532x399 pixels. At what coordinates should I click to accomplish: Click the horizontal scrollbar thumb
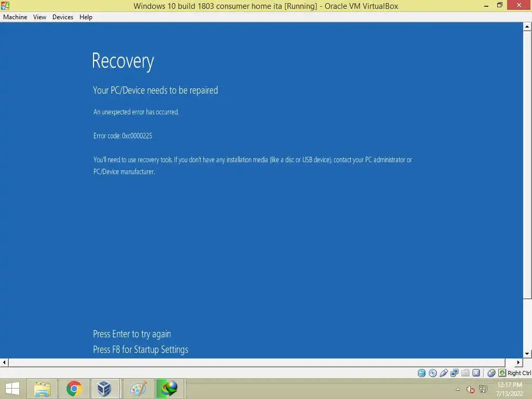(x=257, y=362)
